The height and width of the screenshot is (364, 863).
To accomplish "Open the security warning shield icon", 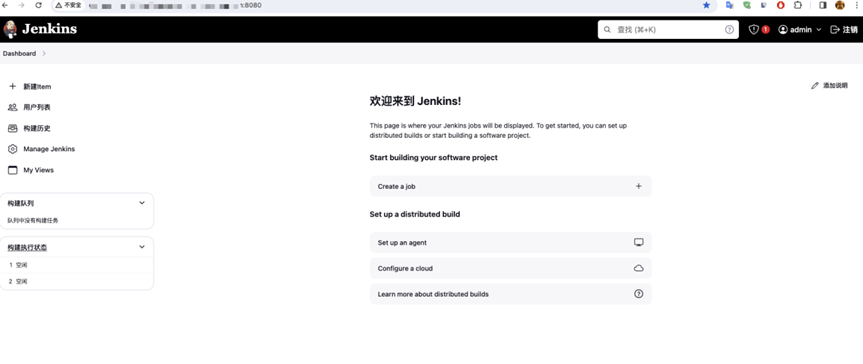I will (x=753, y=30).
